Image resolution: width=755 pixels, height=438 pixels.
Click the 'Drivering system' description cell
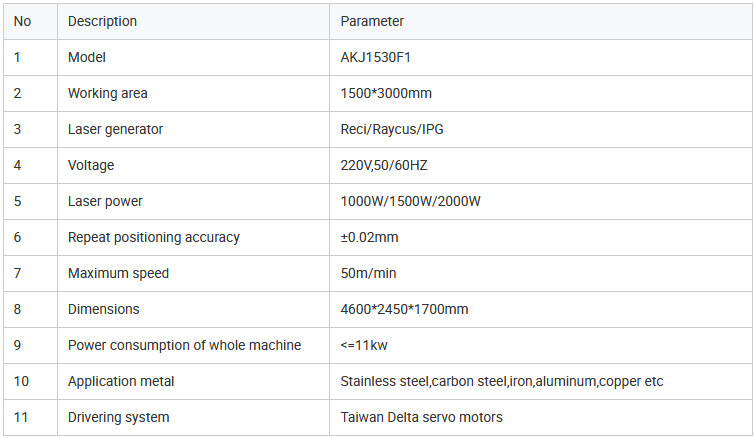coord(118,417)
